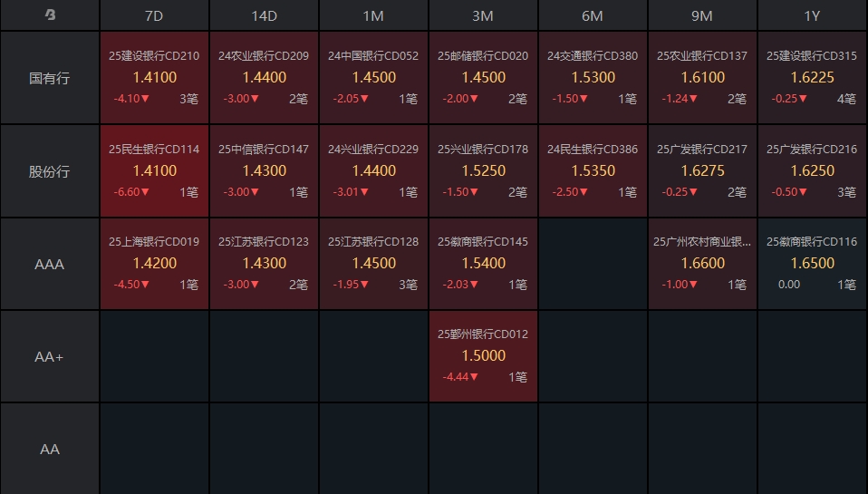
Task: Click the -4.10 change value
Action: coord(131,99)
